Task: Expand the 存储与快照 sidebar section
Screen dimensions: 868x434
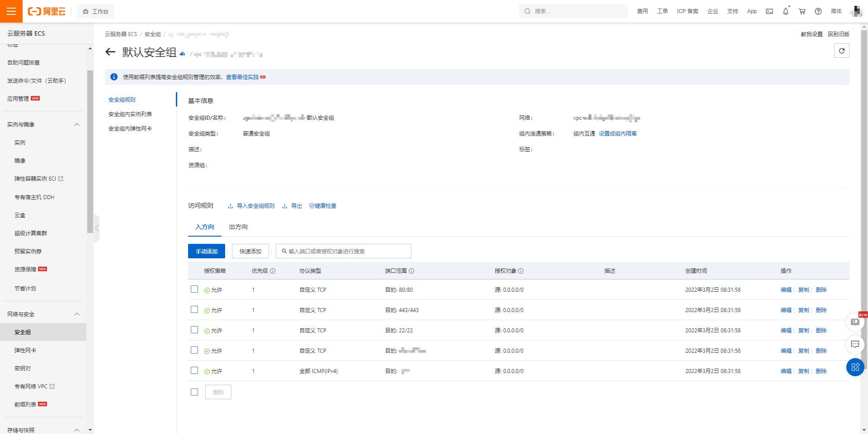Action: click(x=77, y=430)
